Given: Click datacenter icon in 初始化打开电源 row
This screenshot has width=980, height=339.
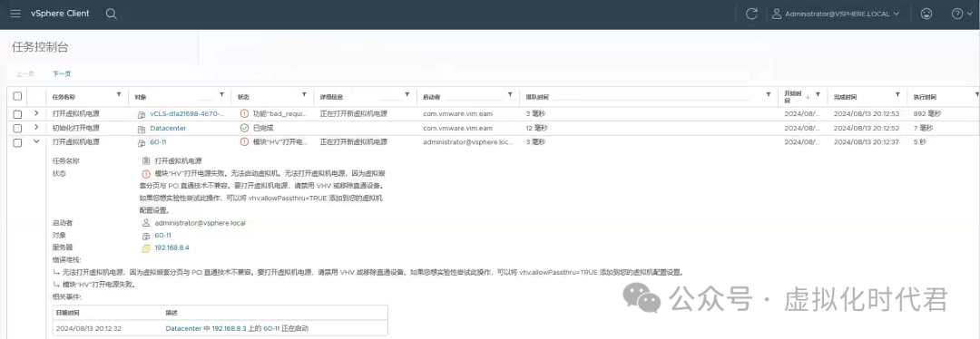Looking at the screenshot, I should tap(142, 129).
